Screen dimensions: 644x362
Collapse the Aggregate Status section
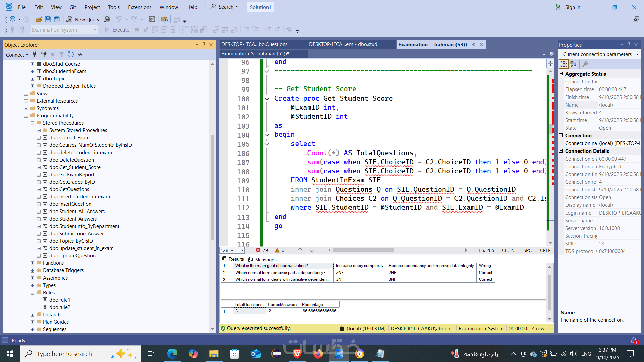(561, 74)
